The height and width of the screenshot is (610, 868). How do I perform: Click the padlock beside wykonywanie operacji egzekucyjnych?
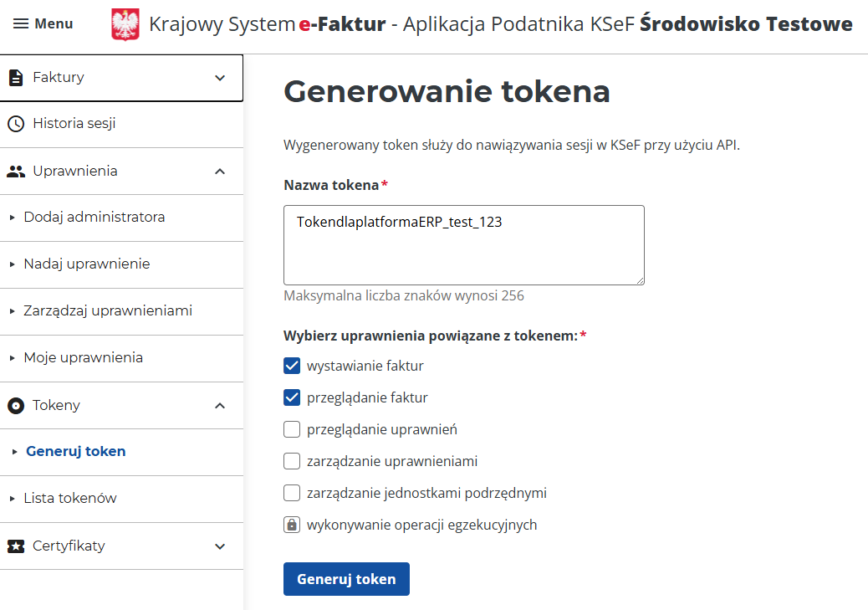[x=292, y=525]
